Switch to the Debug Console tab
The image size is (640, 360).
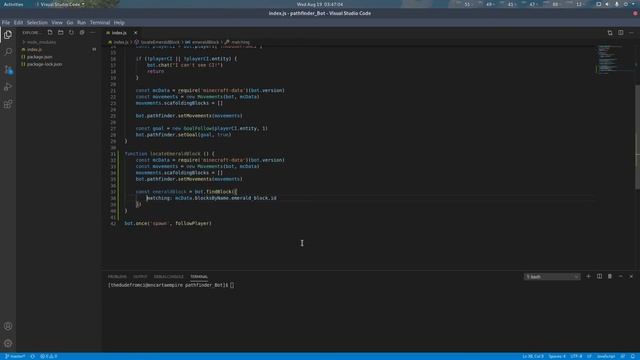pyautogui.click(x=169, y=276)
